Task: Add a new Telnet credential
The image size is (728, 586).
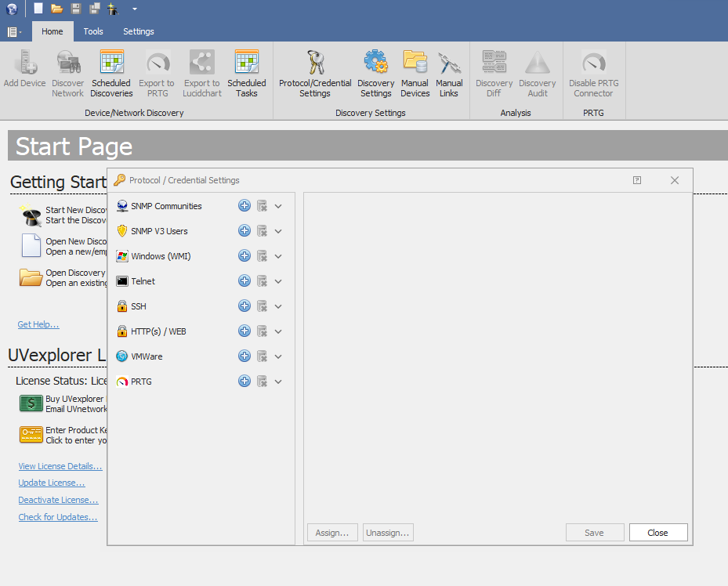Action: pos(244,280)
